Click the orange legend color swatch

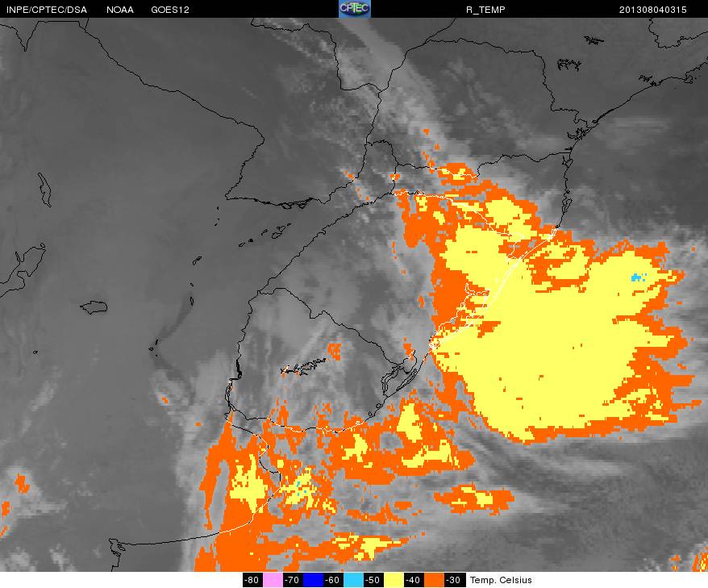point(434,580)
